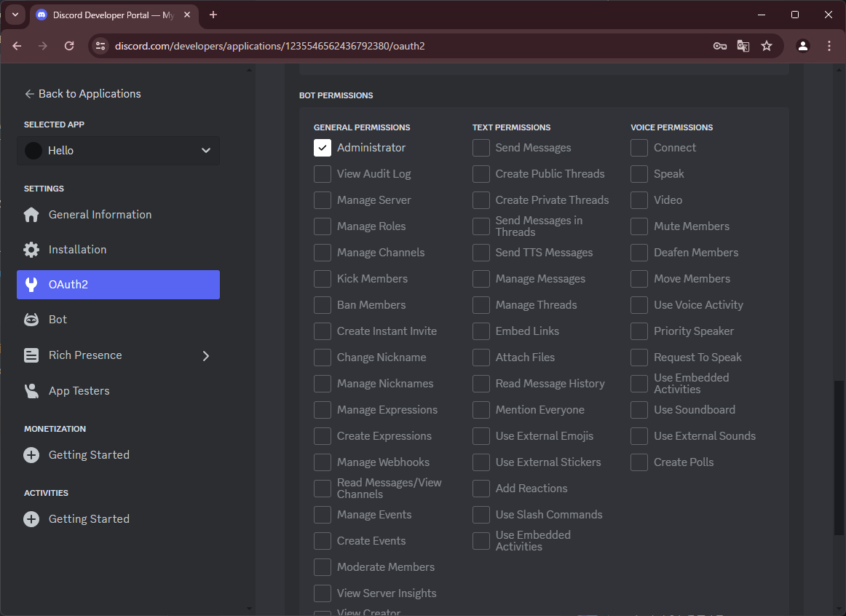Bookmark the page with the star icon
The height and width of the screenshot is (616, 846).
tap(766, 45)
